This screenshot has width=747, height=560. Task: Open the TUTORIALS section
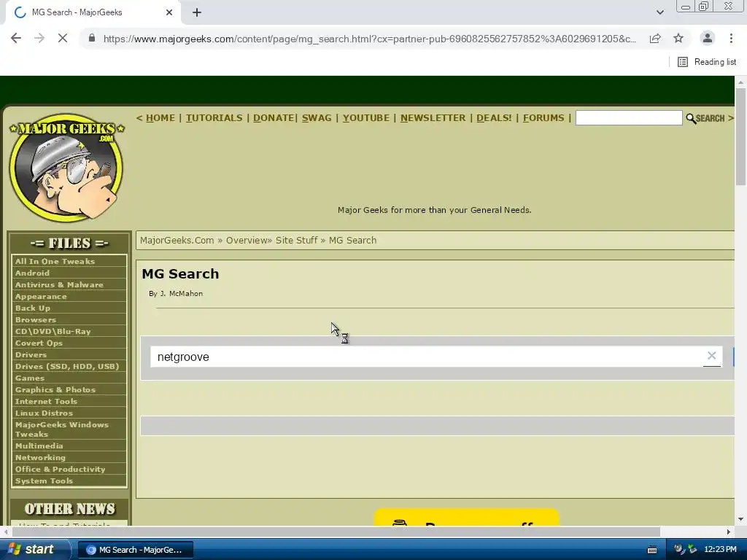coord(214,118)
